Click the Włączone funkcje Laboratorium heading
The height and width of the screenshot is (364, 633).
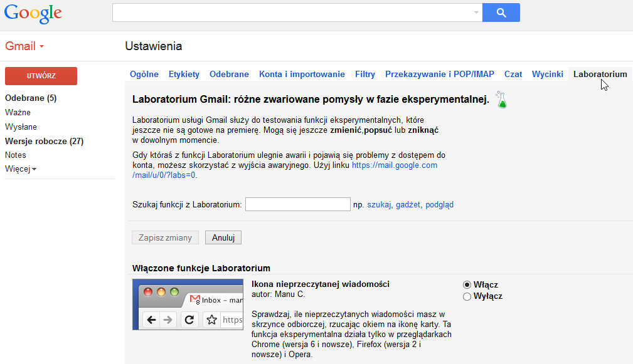pyautogui.click(x=201, y=268)
